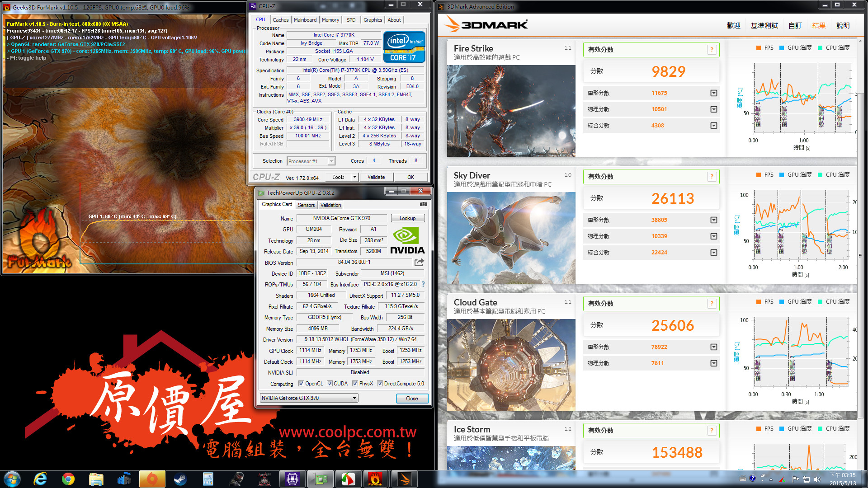The height and width of the screenshot is (488, 868).
Task: Click the blue GPU 溫度 legend swatch for Sky Diver
Action: (x=781, y=175)
